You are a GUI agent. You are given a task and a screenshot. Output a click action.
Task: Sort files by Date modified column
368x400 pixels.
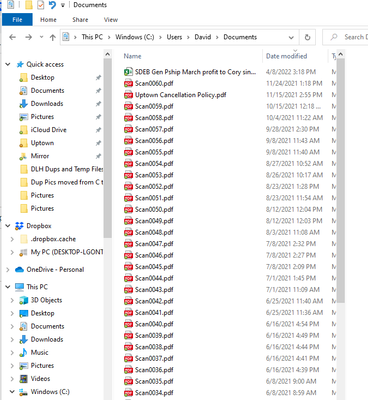click(x=286, y=56)
